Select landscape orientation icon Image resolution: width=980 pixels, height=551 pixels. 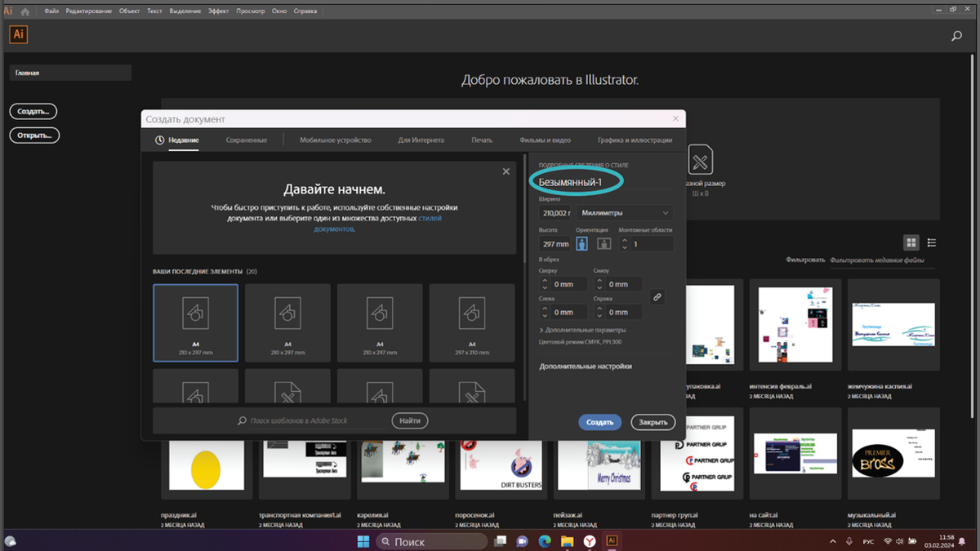604,243
